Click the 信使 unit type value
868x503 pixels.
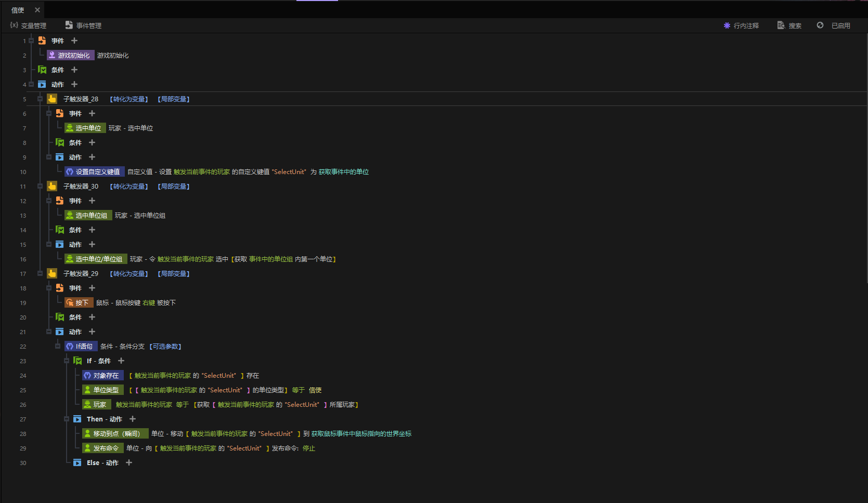[x=315, y=390]
